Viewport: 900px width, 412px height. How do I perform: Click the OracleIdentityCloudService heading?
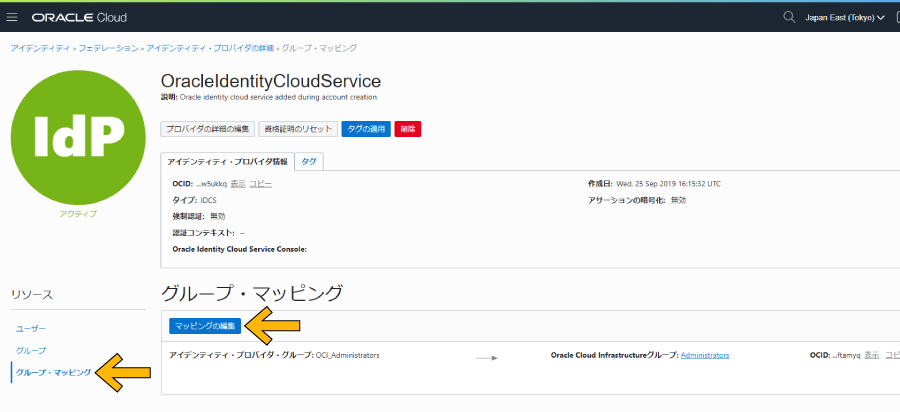(271, 80)
